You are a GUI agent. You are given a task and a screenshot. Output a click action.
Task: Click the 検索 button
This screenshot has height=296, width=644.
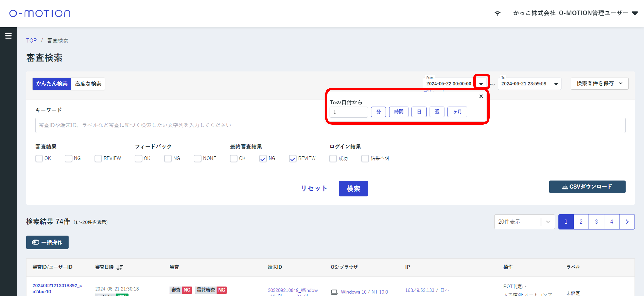pyautogui.click(x=353, y=189)
